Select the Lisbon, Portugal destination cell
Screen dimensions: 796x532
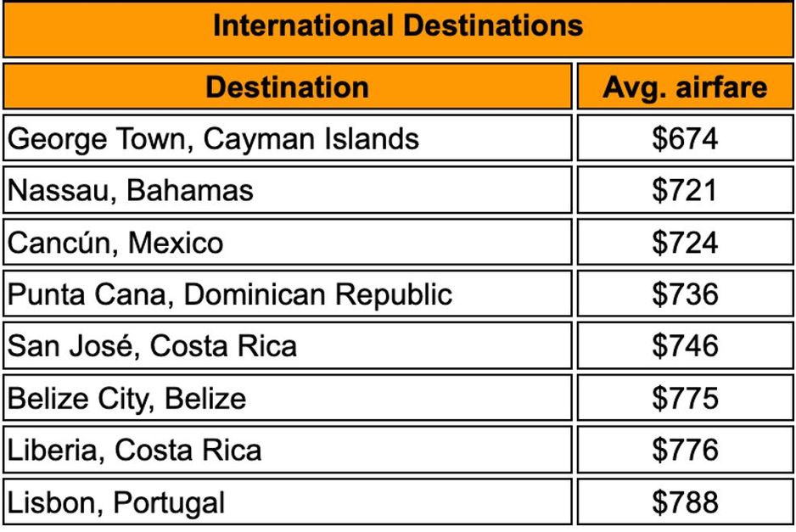click(x=117, y=502)
